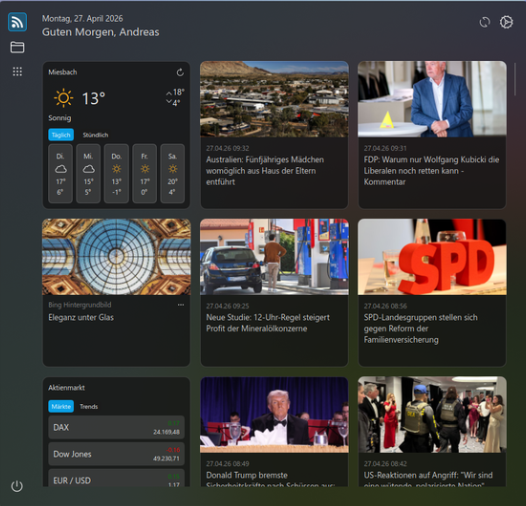
Task: Click the Miesbach location label
Action: pos(62,72)
